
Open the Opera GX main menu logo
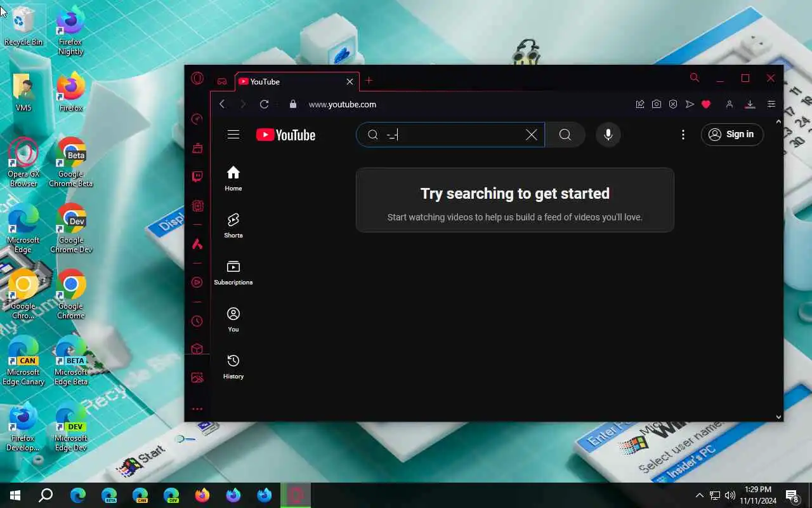[x=197, y=79]
